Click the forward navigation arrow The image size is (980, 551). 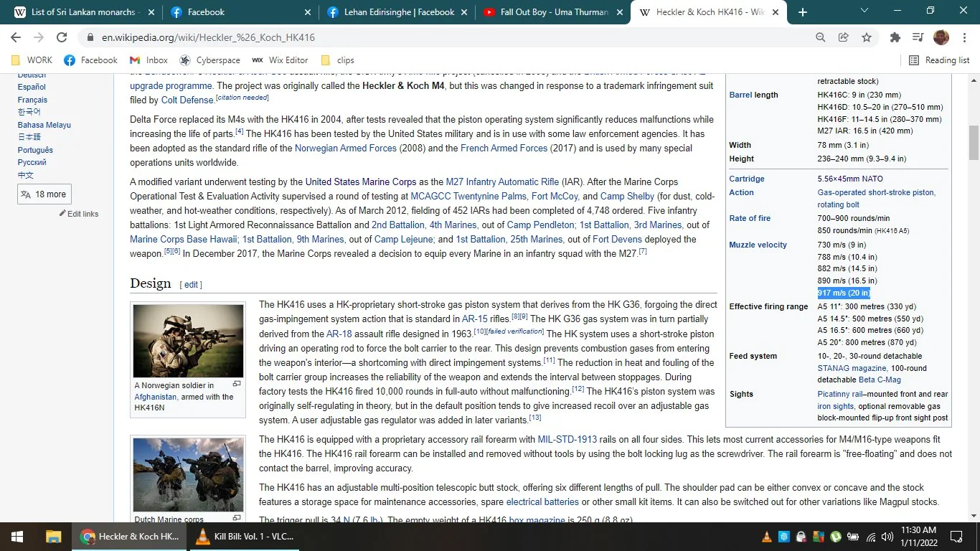click(39, 37)
